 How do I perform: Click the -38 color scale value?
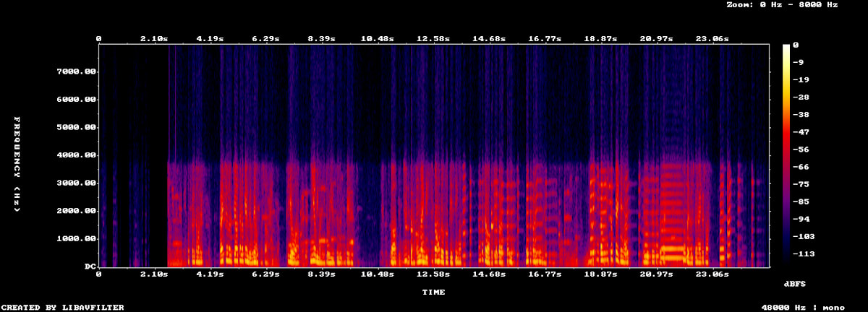(x=801, y=114)
